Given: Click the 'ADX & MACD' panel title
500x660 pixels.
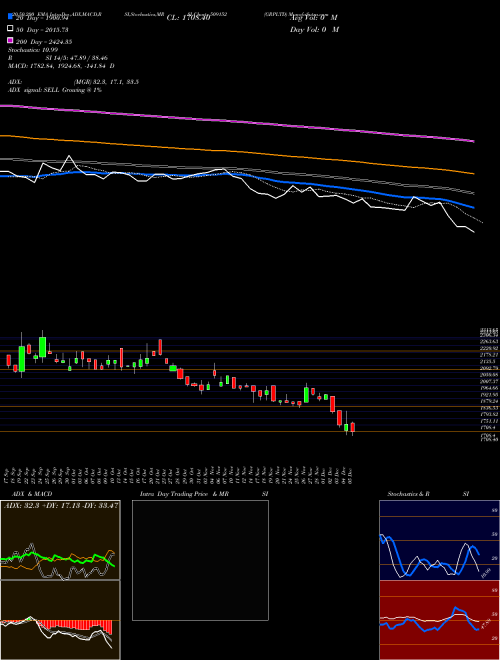Looking at the screenshot, I should 32,494.
